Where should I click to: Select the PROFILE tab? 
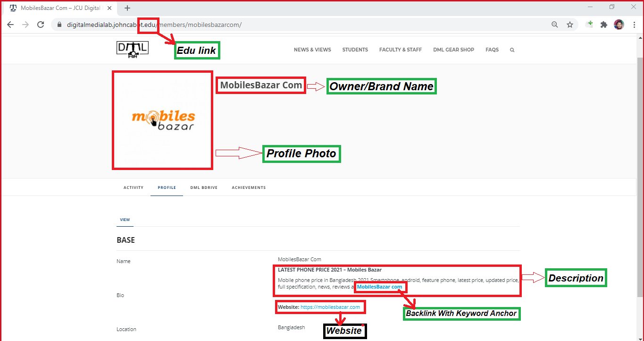point(167,188)
